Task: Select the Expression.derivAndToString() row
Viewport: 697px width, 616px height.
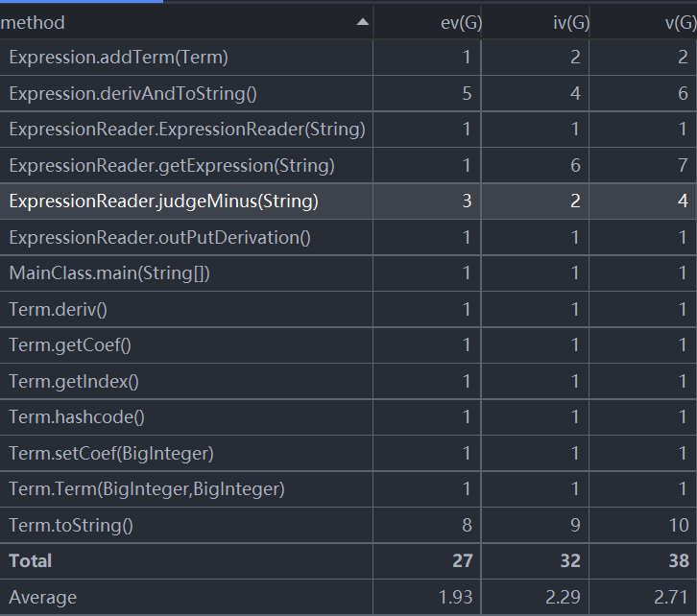Action: coord(348,94)
